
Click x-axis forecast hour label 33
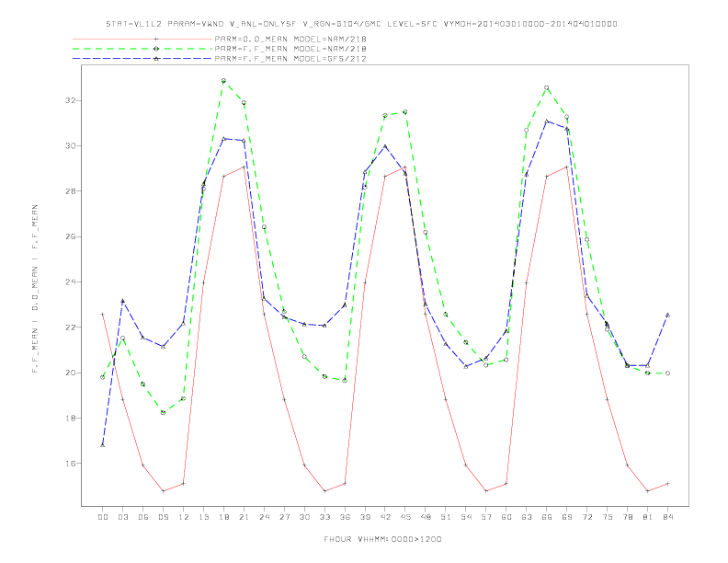coord(324,517)
